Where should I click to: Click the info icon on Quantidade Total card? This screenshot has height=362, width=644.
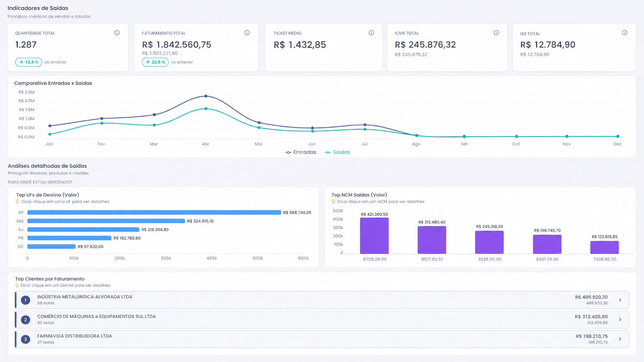[x=117, y=33]
